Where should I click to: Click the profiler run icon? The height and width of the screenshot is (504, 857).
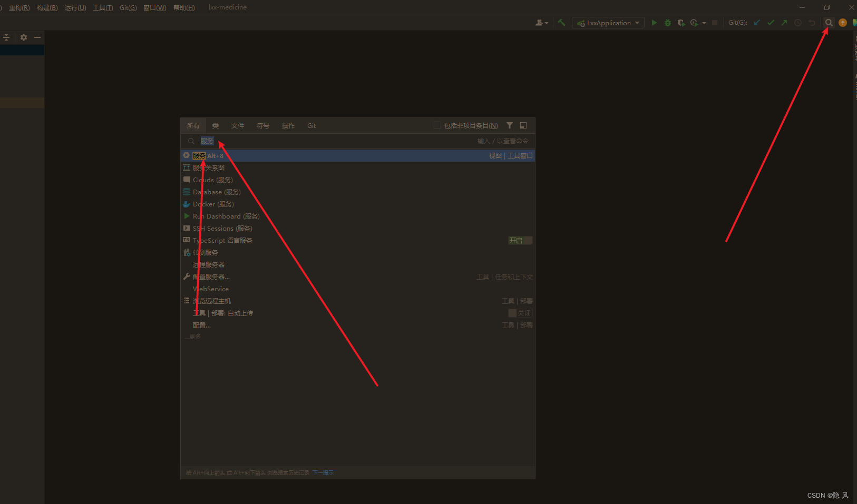click(694, 23)
